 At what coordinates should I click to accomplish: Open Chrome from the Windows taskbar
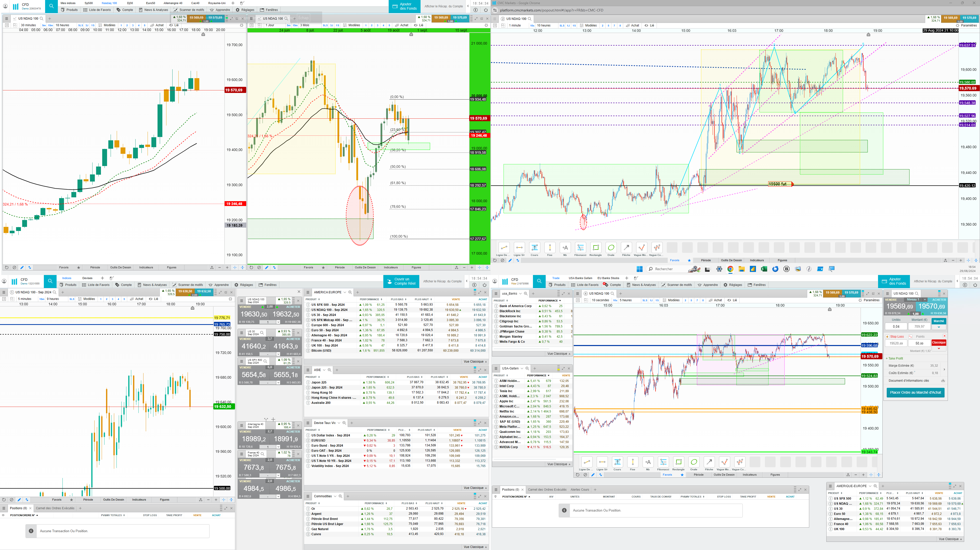coord(730,269)
